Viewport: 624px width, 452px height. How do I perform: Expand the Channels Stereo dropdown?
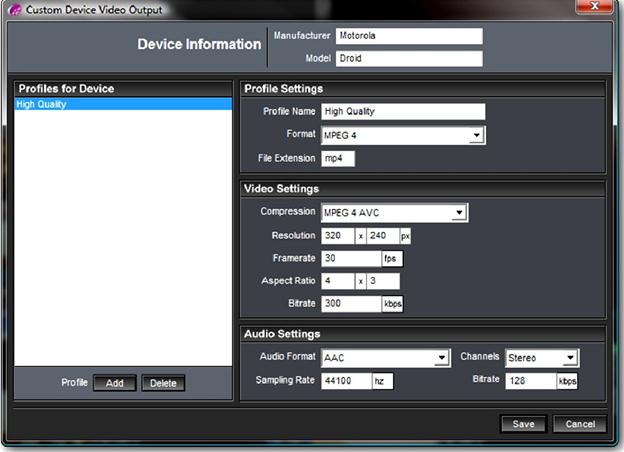(x=542, y=358)
